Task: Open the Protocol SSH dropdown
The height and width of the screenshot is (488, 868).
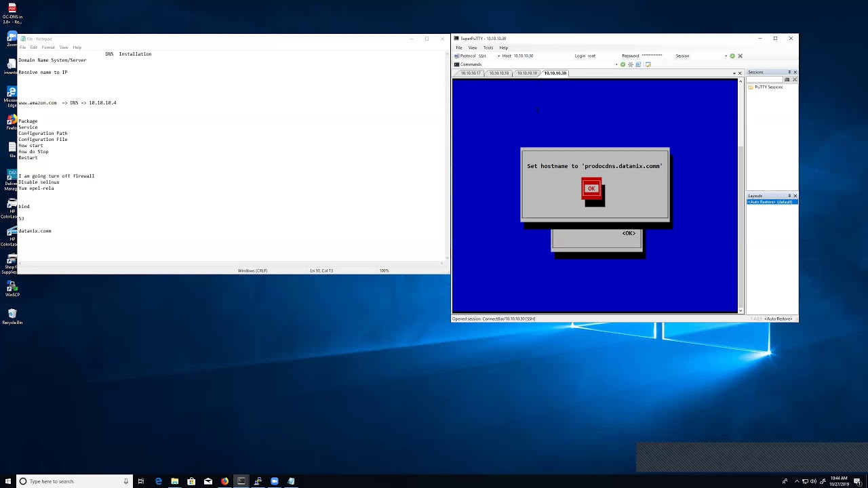Action: (x=499, y=56)
